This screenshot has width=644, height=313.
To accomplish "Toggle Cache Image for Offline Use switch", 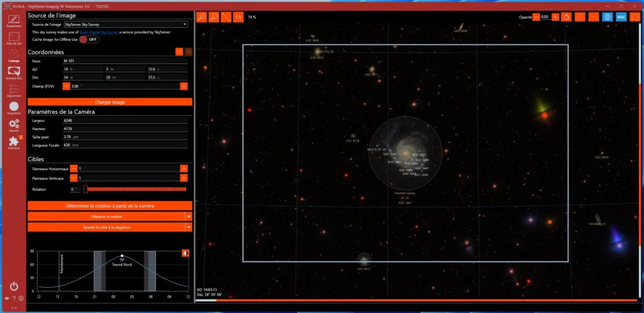I will click(89, 39).
